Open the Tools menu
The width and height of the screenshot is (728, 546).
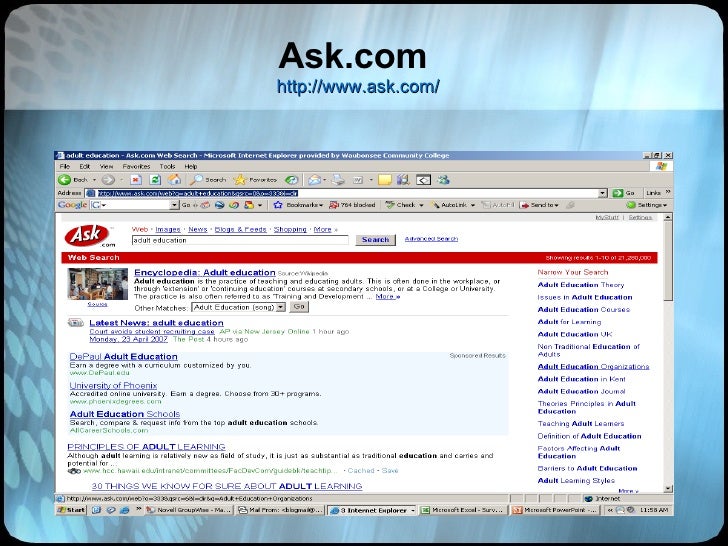[x=167, y=166]
